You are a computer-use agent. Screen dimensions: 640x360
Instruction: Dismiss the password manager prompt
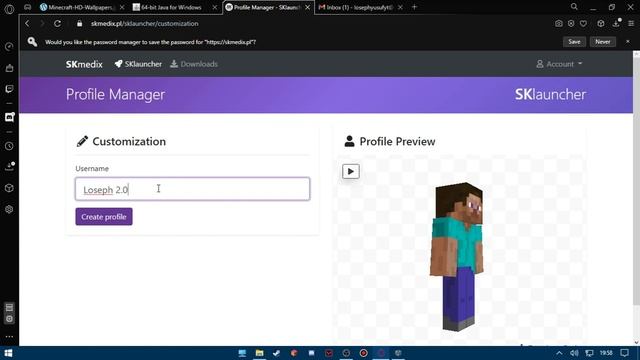click(x=628, y=42)
